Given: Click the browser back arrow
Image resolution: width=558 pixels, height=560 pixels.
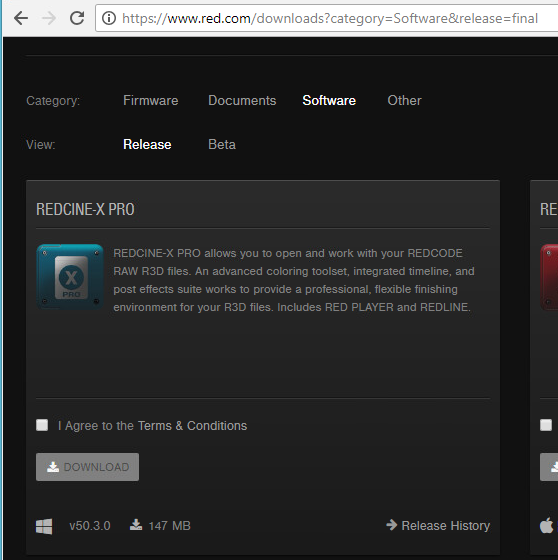Looking at the screenshot, I should click(21, 18).
